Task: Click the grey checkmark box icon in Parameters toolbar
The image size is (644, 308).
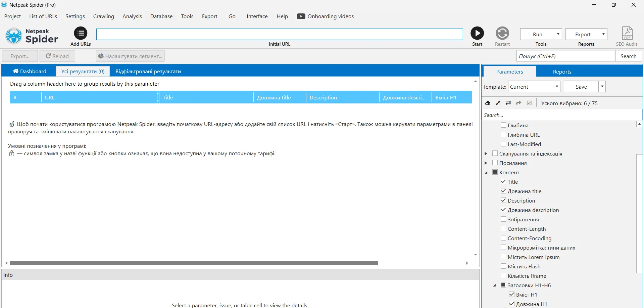Action: pos(529,103)
